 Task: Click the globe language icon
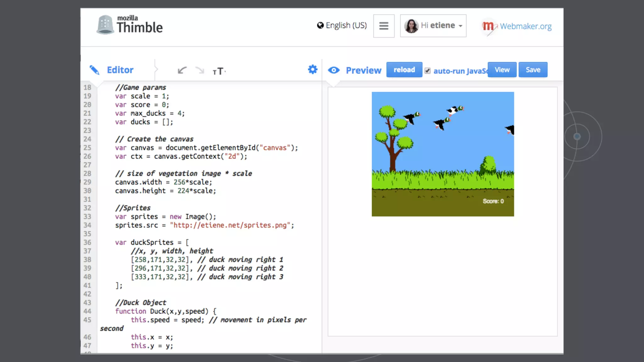320,25
